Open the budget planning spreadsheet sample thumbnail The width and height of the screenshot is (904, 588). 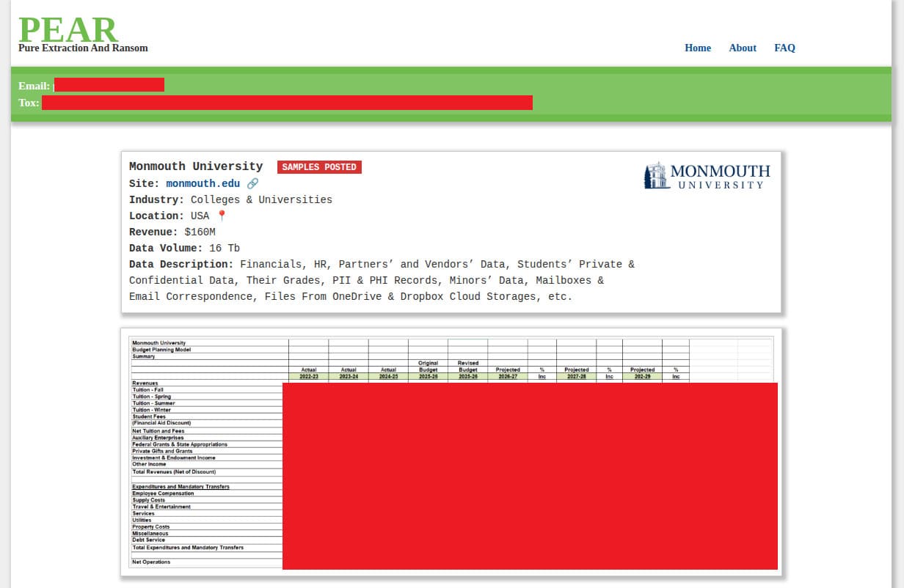[x=451, y=452]
